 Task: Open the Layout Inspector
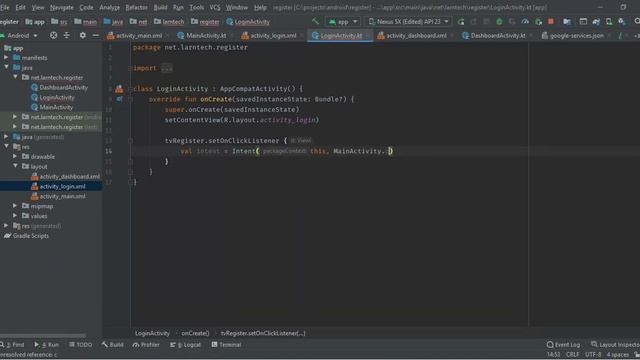(x=616, y=345)
